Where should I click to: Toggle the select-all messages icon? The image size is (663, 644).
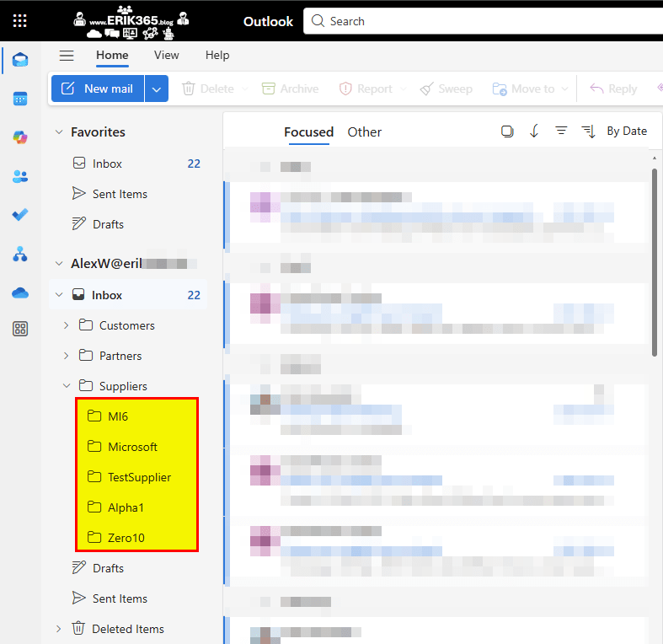coord(507,131)
